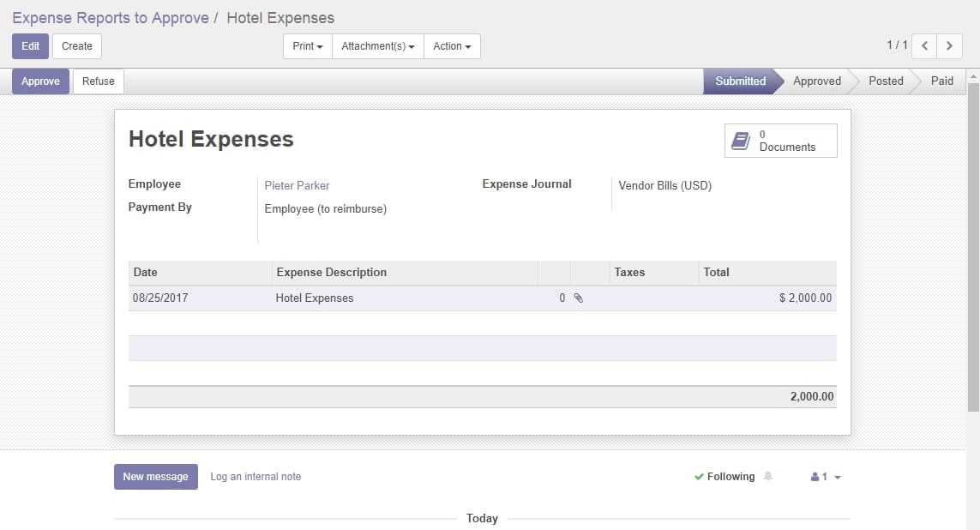
Task: Open the Documents book icon
Action: pyautogui.click(x=741, y=141)
